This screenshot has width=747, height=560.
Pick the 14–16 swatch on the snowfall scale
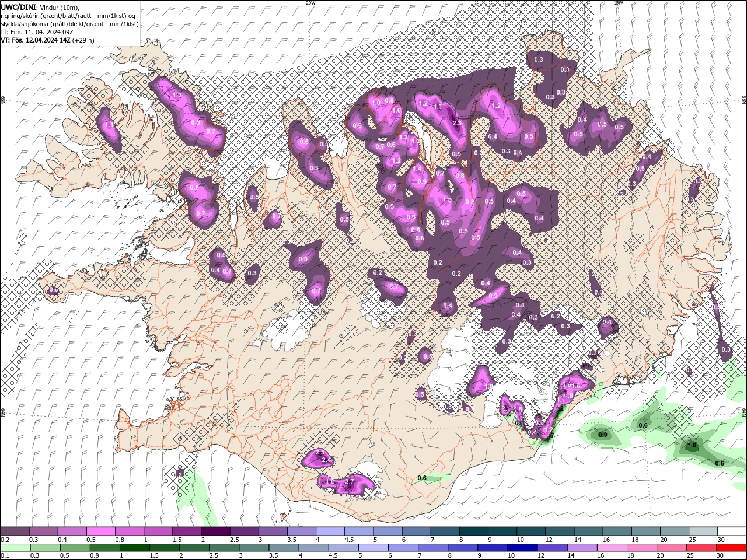click(x=588, y=531)
